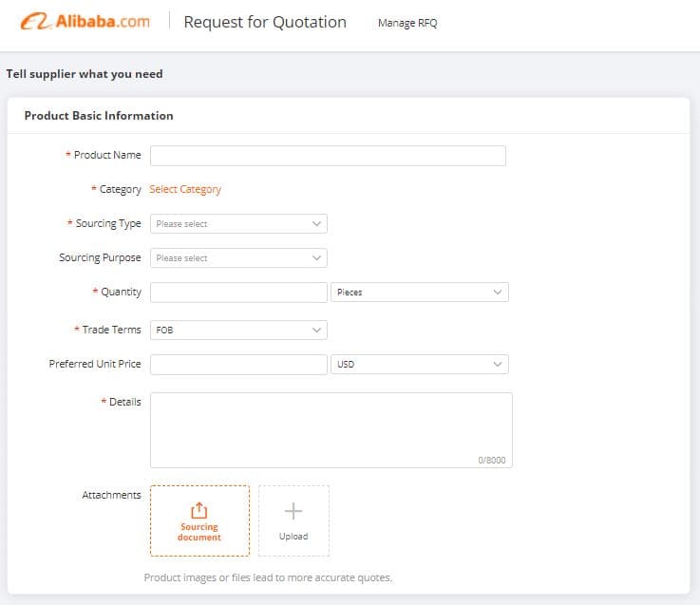Open the Pieces quantity unit dropdown
Viewport: 700px width, 605px height.
pyautogui.click(x=419, y=293)
